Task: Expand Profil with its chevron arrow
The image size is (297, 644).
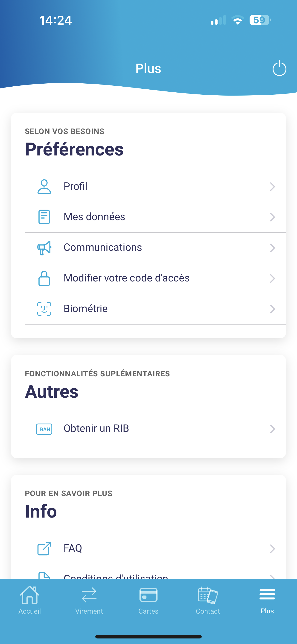Action: [273, 187]
